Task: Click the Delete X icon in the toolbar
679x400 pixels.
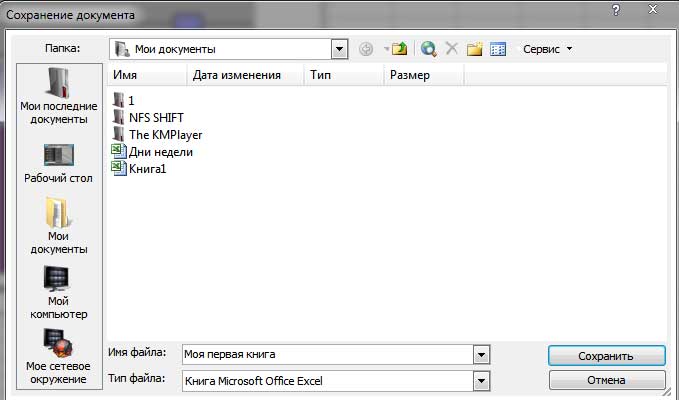Action: coord(452,48)
